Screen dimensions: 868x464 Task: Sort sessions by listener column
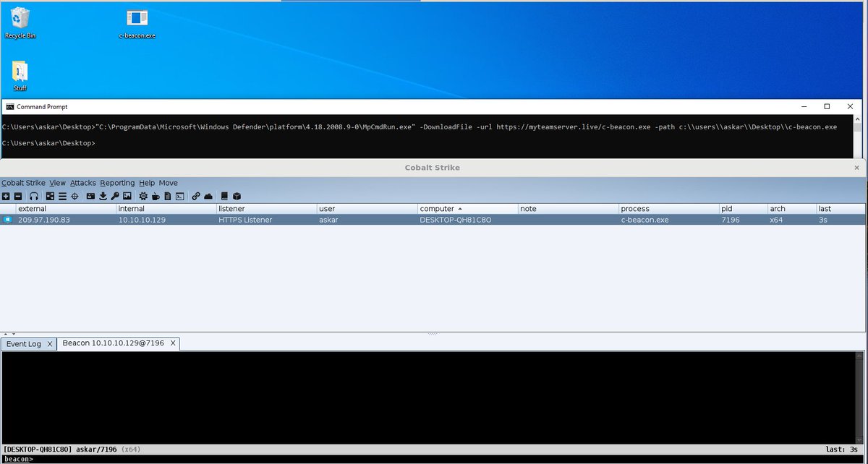click(266, 209)
